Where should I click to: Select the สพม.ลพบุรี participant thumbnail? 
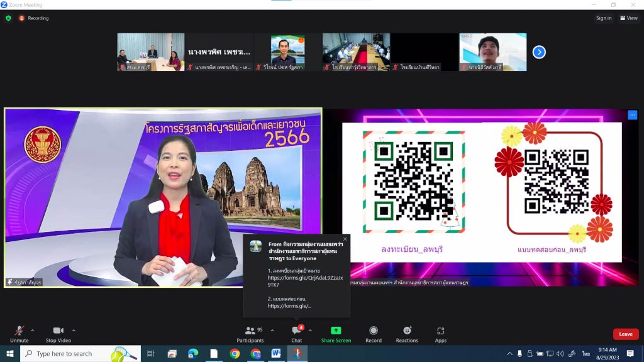[x=151, y=52]
